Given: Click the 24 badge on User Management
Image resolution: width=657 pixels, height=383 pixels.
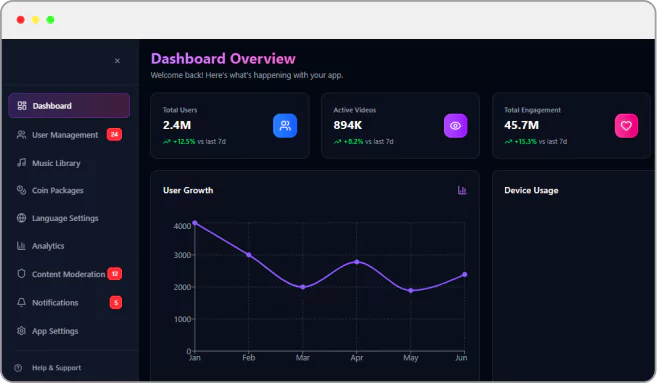Looking at the screenshot, I should pyautogui.click(x=114, y=135).
